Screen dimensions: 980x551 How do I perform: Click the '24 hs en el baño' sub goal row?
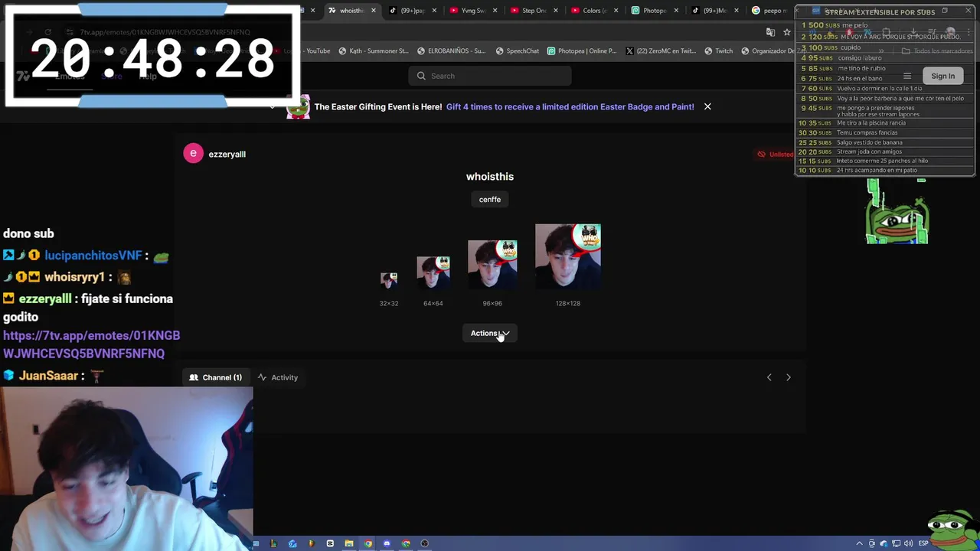tap(886, 78)
